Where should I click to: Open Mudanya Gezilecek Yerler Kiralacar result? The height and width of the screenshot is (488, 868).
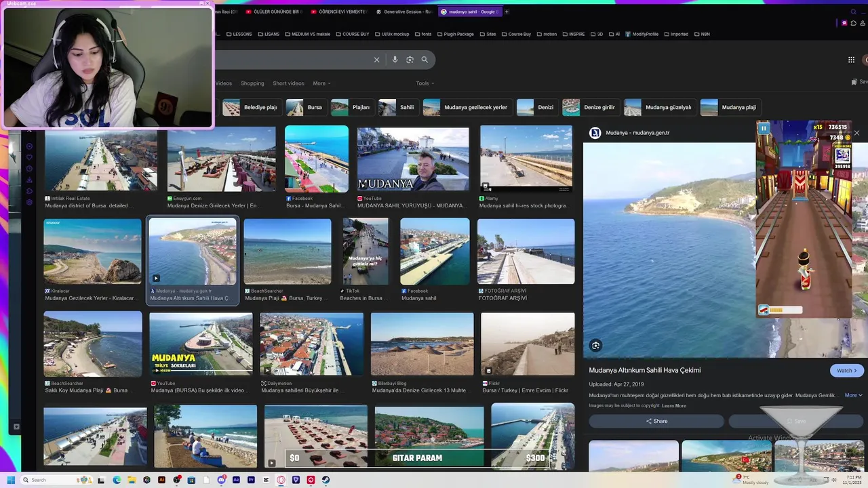(93, 251)
